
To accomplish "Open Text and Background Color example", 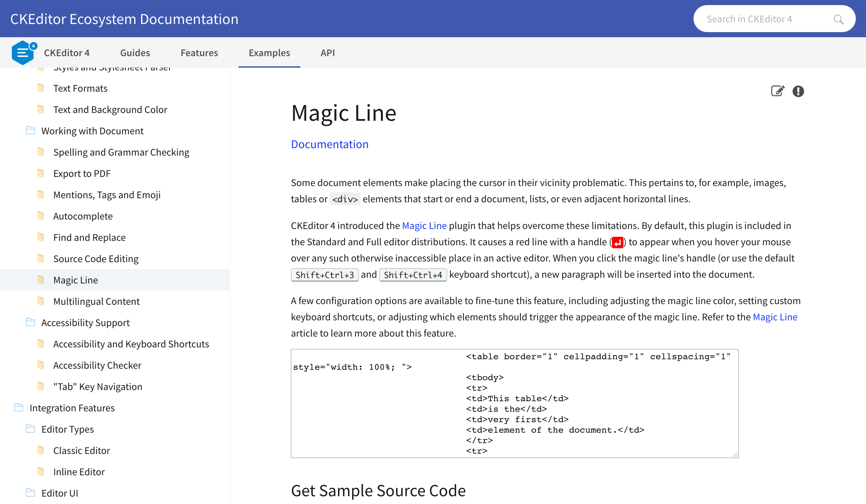I will tap(110, 110).
